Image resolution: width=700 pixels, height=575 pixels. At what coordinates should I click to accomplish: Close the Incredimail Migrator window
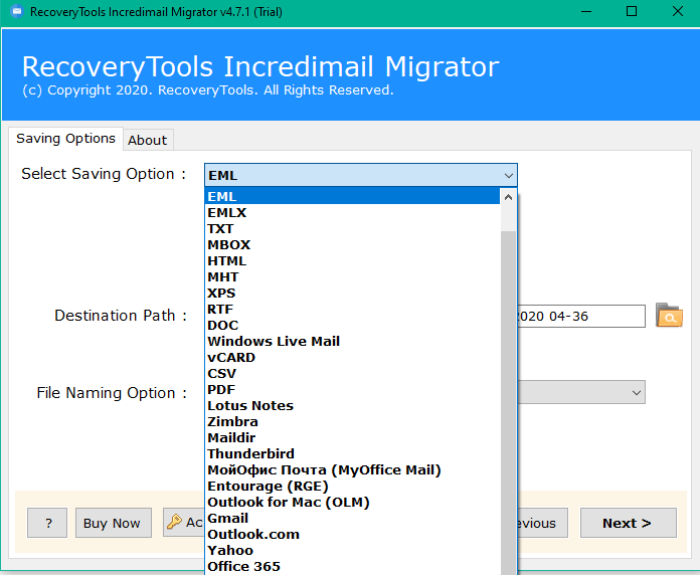coord(677,12)
